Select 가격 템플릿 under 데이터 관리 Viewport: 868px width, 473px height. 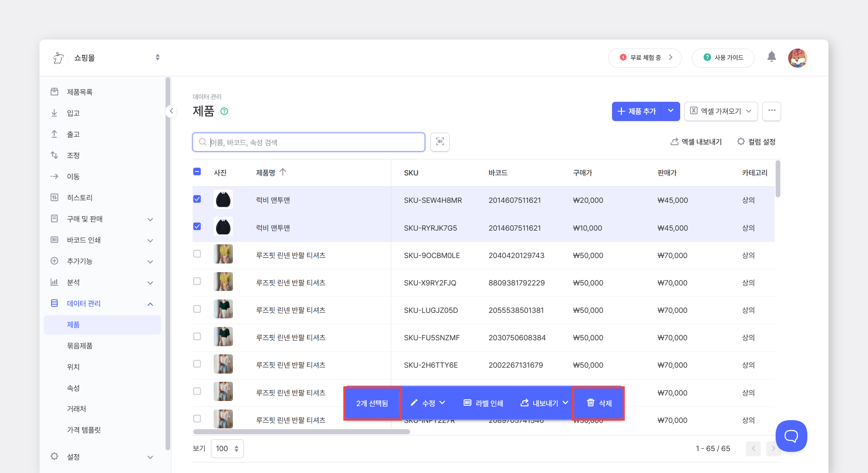point(103,430)
